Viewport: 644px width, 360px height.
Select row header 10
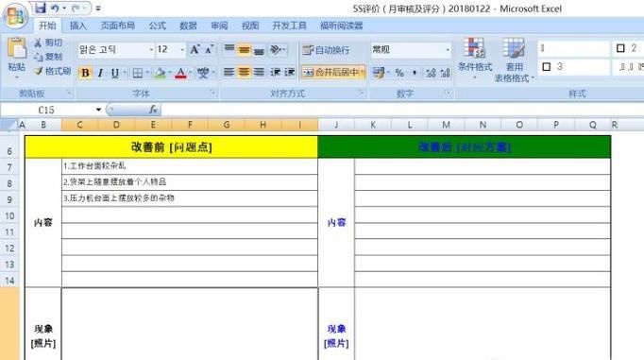(9, 215)
